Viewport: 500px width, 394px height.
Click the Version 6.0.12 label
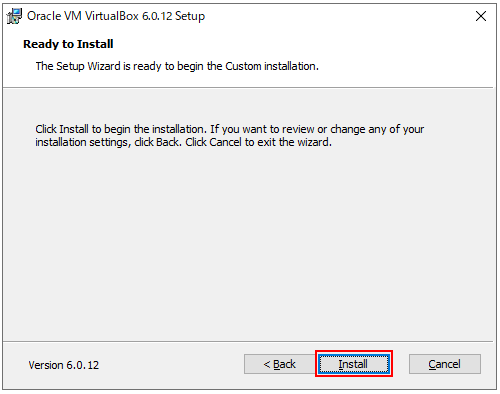coord(64,365)
